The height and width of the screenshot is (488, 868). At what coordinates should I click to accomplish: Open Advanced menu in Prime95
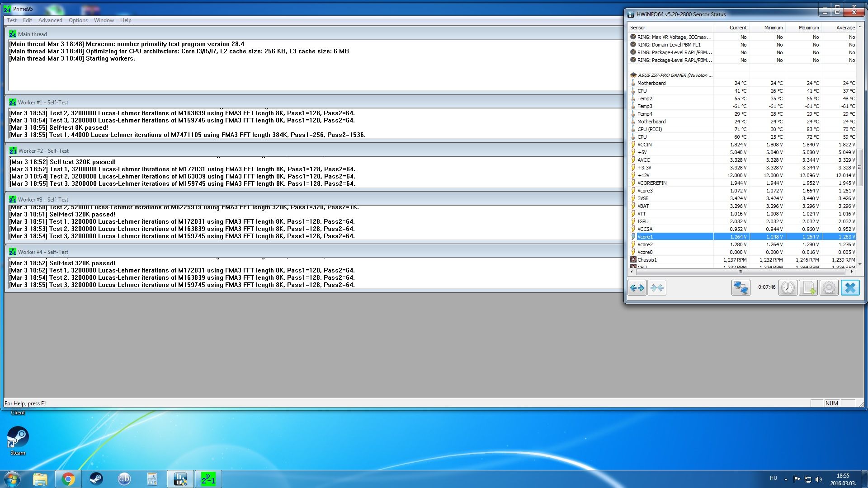50,20
